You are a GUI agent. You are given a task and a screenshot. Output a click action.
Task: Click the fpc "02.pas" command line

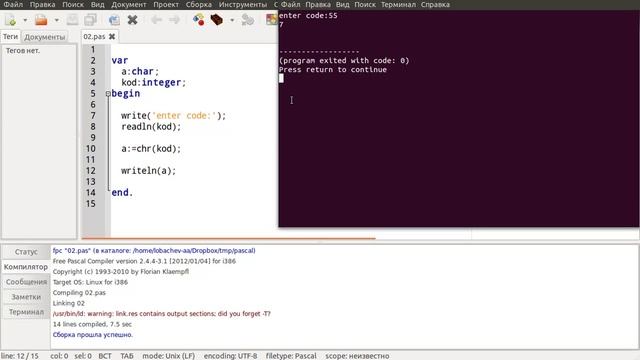click(x=154, y=251)
